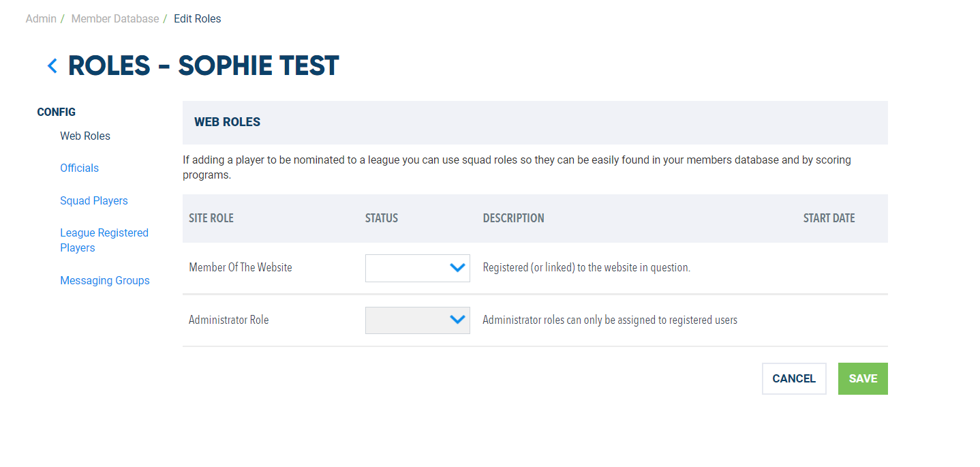
Task: Click the Site Role column header
Action: tap(211, 218)
